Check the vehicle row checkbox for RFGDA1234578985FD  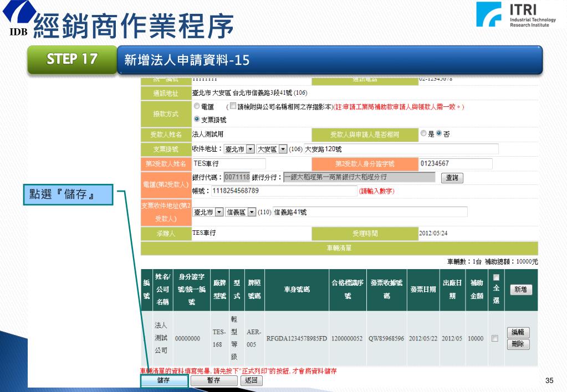coord(495,338)
